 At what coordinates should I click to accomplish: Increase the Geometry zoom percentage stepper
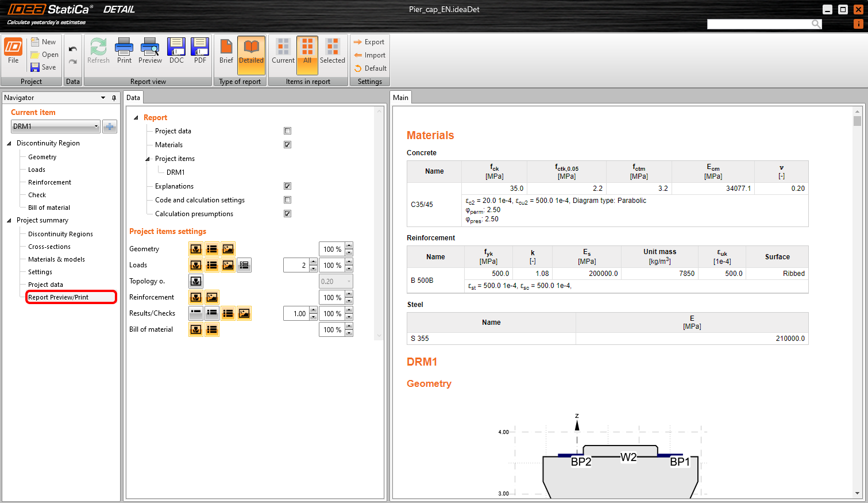coord(349,246)
